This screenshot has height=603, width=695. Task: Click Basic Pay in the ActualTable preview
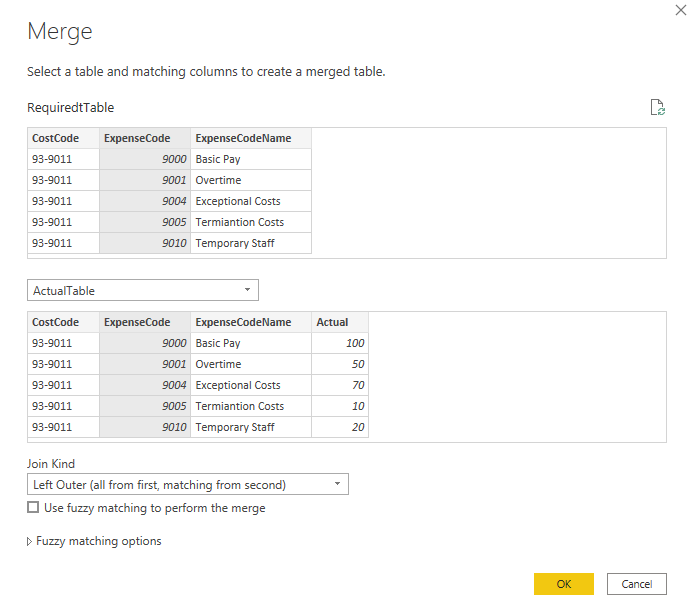pyautogui.click(x=251, y=343)
